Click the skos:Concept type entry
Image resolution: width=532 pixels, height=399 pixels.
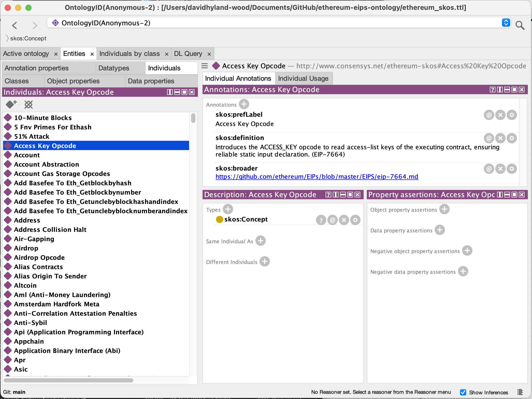pyautogui.click(x=246, y=219)
